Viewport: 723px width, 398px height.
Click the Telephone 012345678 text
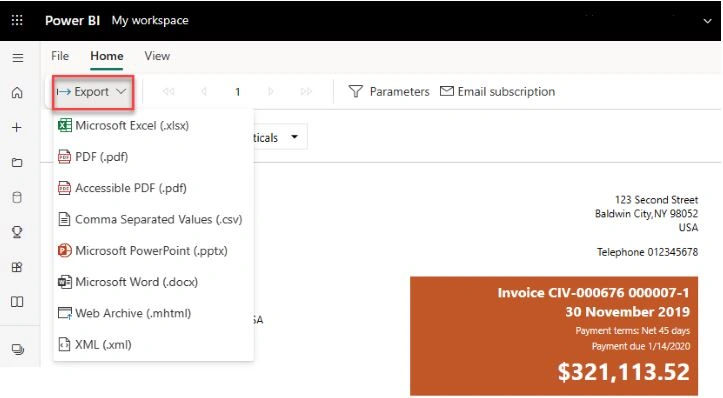coord(647,252)
